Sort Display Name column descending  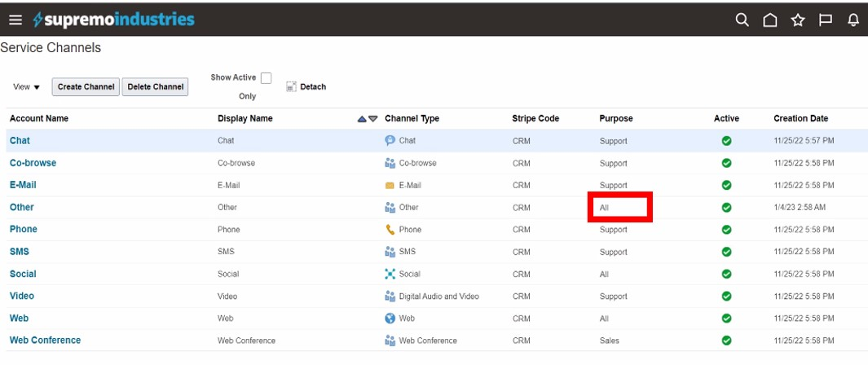(373, 119)
